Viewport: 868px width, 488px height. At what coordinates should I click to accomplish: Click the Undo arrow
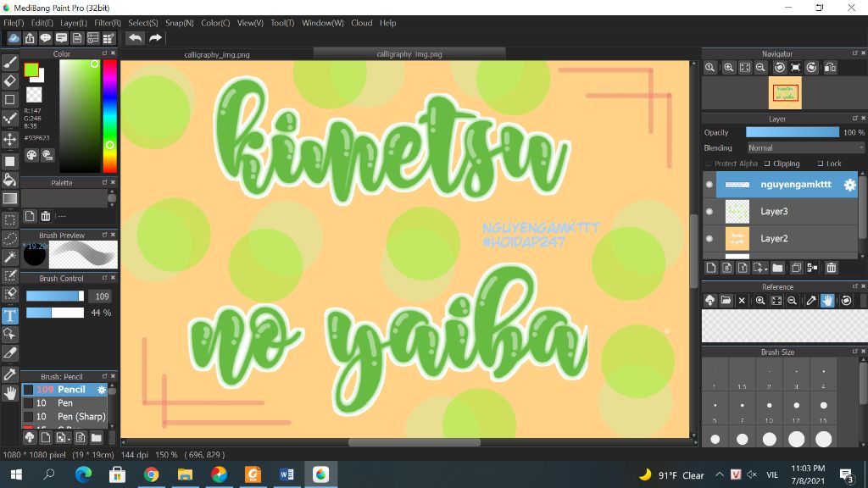click(135, 37)
